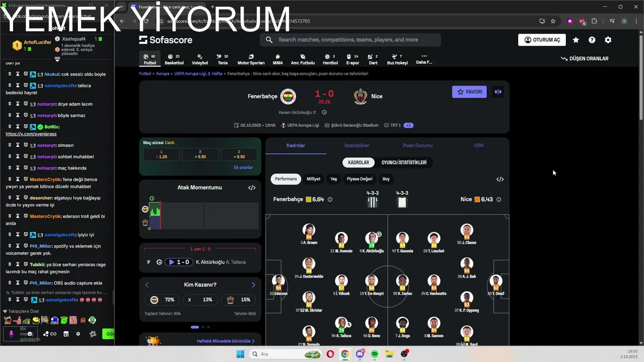Click the bookmark star in Chrome address bar
This screenshot has width=644, height=362.
(553, 21)
